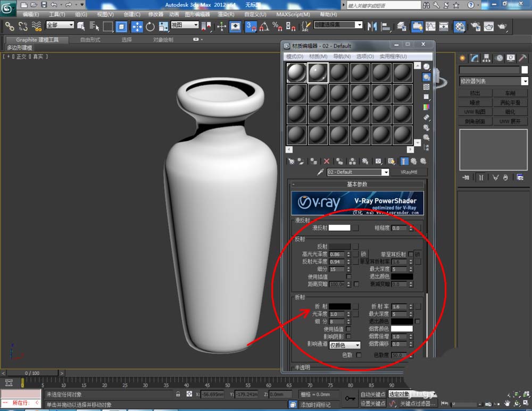The width and height of the screenshot is (532, 411).
Task: Toggle the 3D Snaps magnet icon
Action: (251, 27)
